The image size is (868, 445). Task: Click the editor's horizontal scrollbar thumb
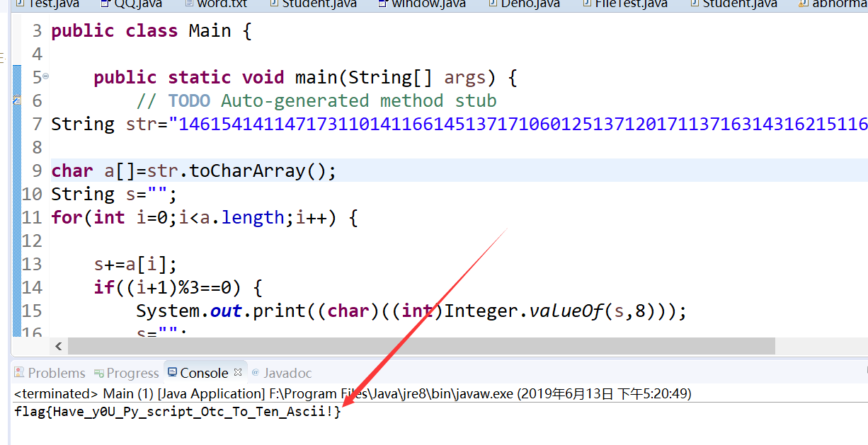(421, 346)
